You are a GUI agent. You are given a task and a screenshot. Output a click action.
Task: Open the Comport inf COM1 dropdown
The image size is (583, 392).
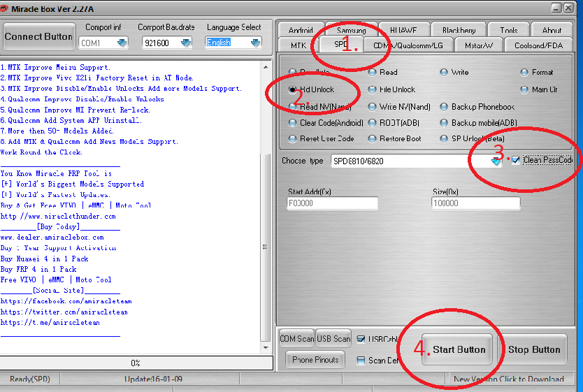point(122,43)
